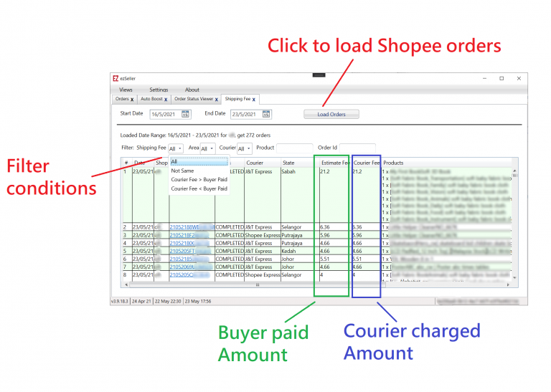Viewport: 551px width, 392px height.
Task: Click the Product filter text field
Action: (294, 148)
